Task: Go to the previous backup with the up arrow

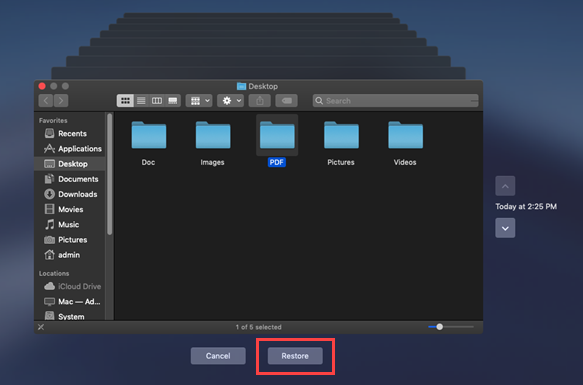Action: click(505, 186)
